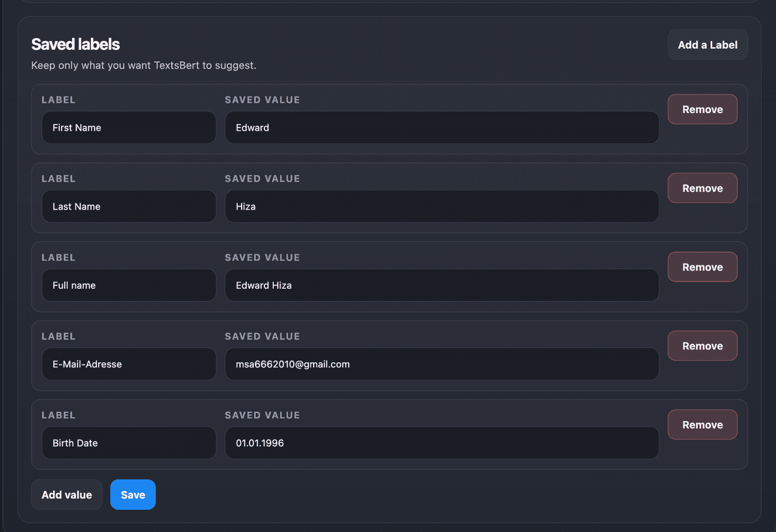Viewport: 776px width, 532px height.
Task: Click into the E-Mail-Adresse label field
Action: click(x=129, y=364)
